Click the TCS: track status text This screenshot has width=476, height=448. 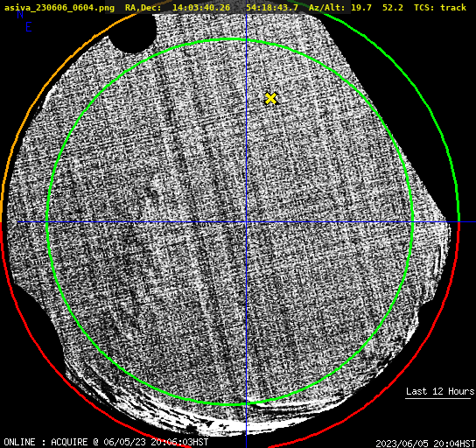tap(440, 7)
